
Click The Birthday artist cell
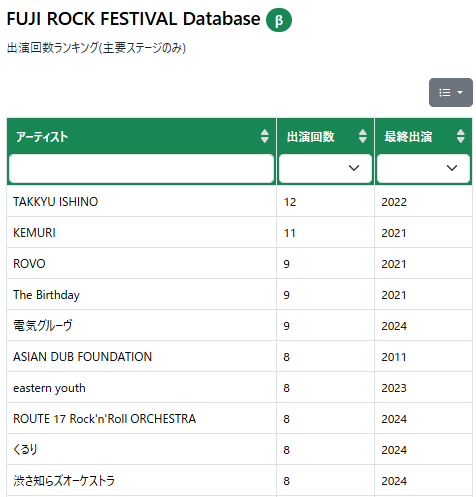click(x=142, y=294)
